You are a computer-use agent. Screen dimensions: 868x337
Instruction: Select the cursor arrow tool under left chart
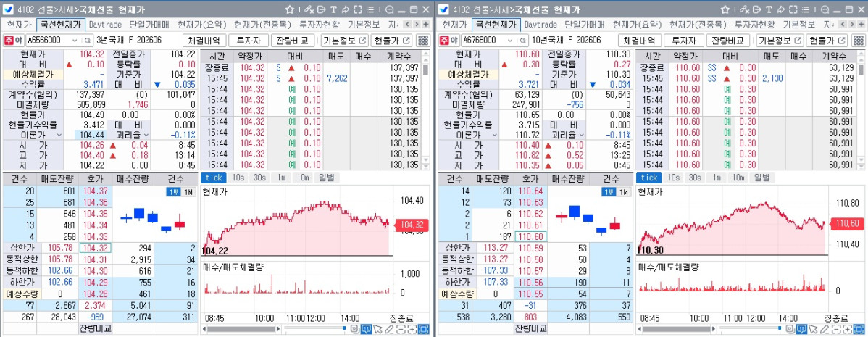coord(378,329)
